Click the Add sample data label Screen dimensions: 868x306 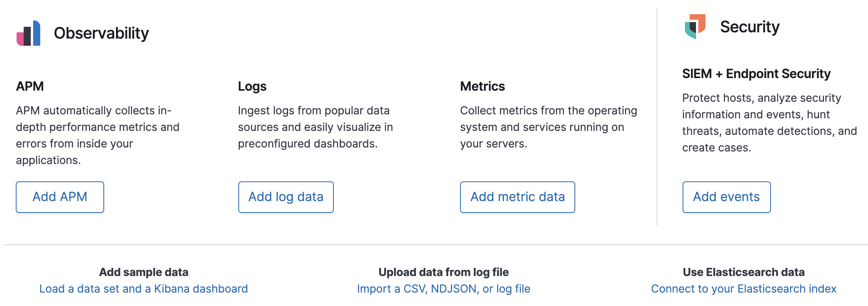144,272
